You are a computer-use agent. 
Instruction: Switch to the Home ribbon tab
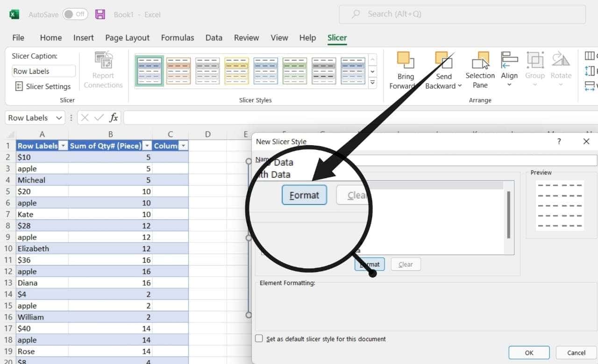(x=50, y=38)
